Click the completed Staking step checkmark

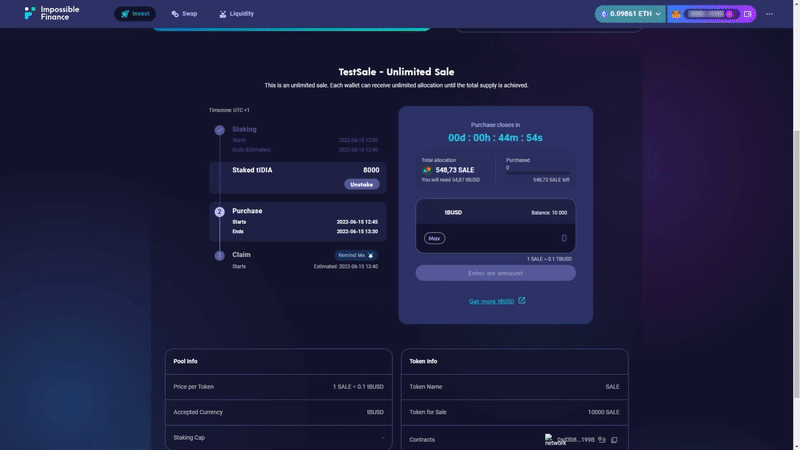click(219, 130)
